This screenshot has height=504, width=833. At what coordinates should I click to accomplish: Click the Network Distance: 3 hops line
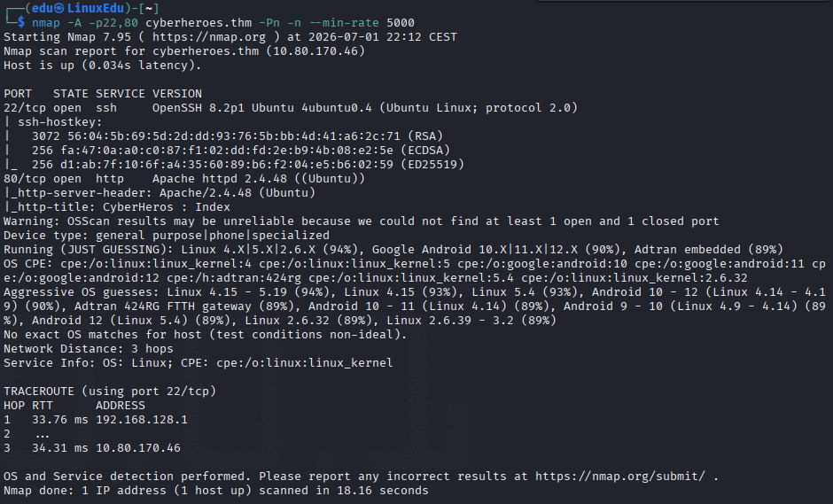89,349
